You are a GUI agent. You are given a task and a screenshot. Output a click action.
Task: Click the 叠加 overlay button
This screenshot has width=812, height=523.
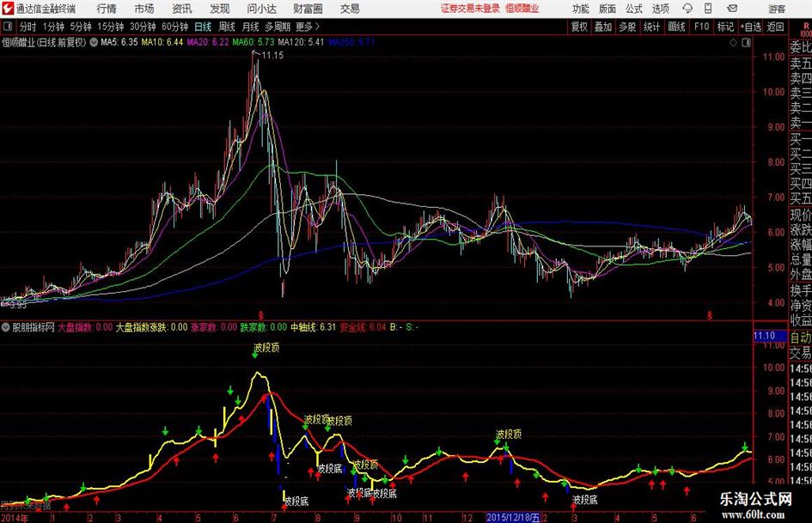point(603,27)
